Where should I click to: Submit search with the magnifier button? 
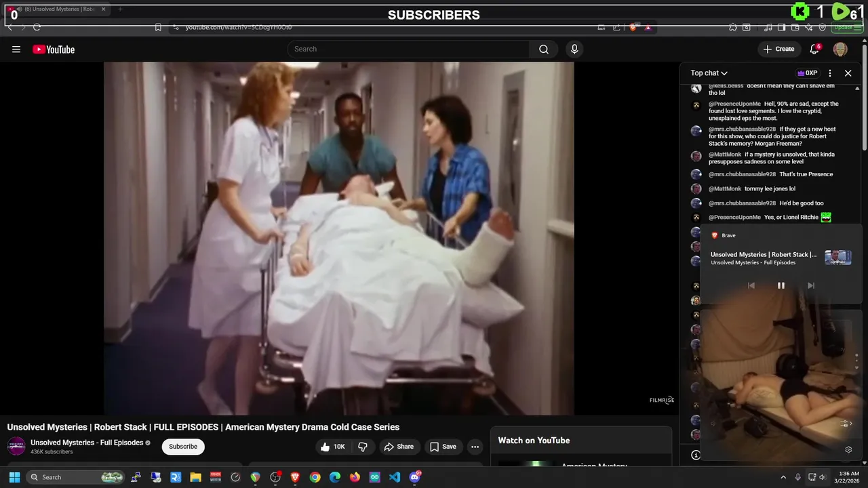[x=544, y=49]
